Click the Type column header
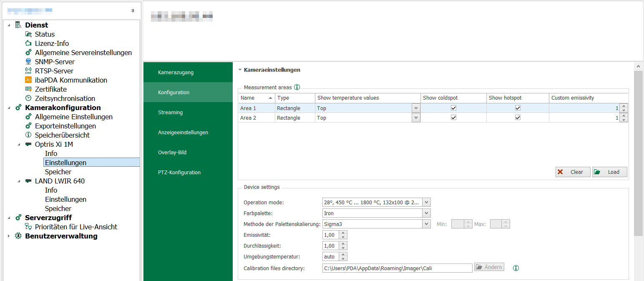This screenshot has height=281, width=644. click(x=295, y=98)
